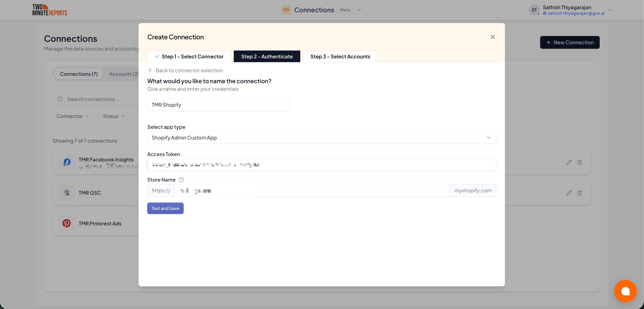Click the Connections link icon in header
This screenshot has height=309, width=644.
286,10
